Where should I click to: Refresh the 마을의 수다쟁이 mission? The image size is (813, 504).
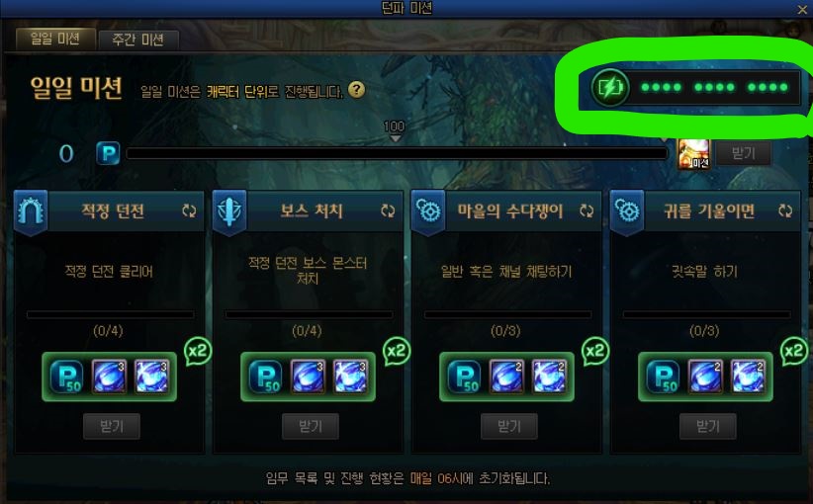pos(587,210)
